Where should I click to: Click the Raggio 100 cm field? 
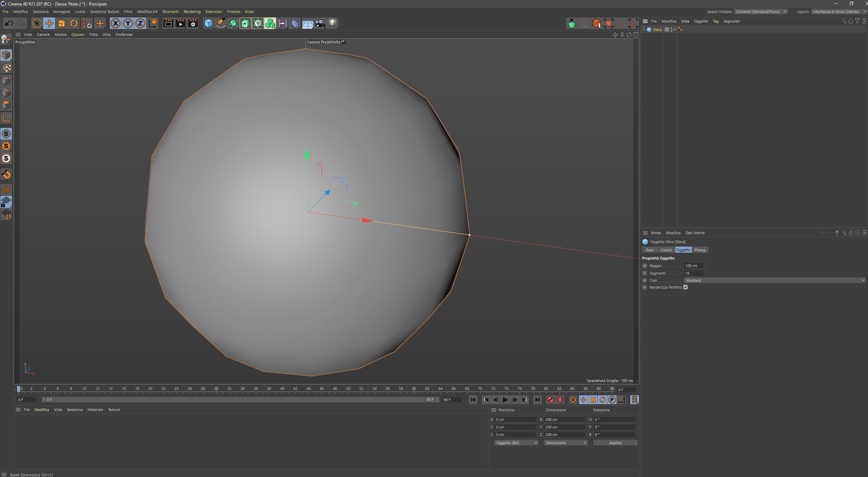point(692,266)
